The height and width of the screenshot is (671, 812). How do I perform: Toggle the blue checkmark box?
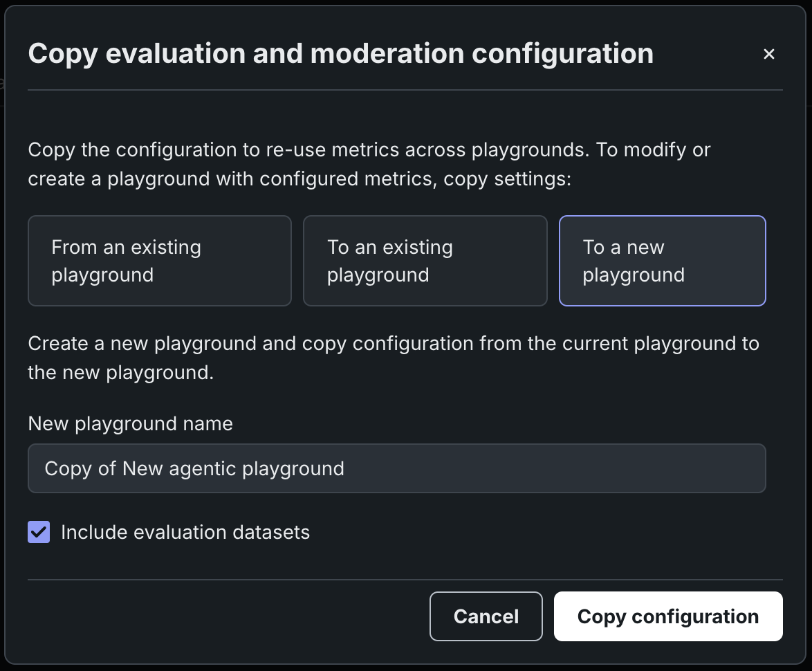tap(39, 532)
